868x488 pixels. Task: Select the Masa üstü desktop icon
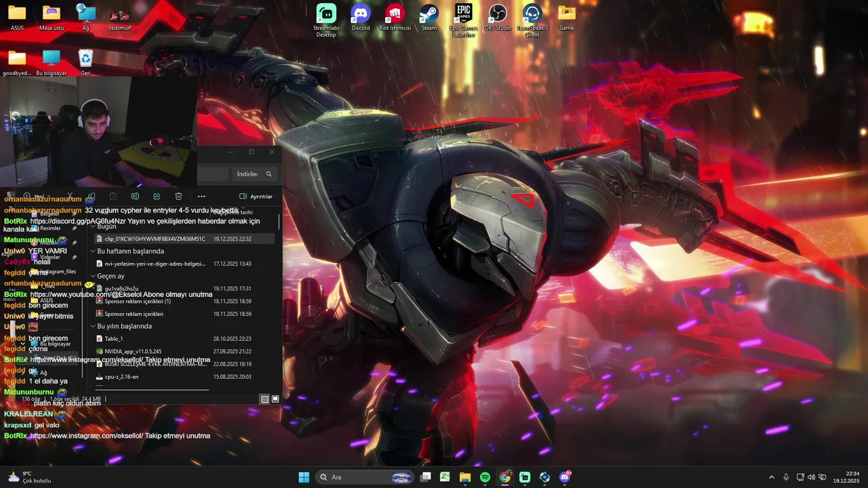52,17
